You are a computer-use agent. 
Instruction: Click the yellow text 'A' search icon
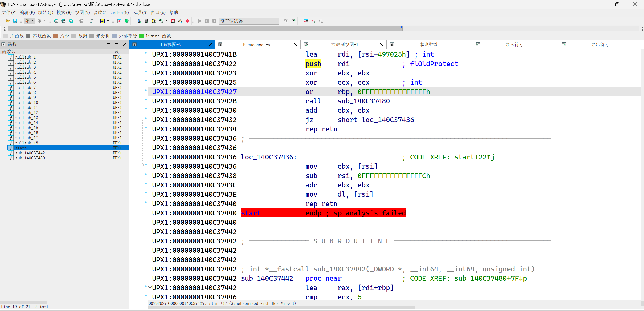click(102, 21)
